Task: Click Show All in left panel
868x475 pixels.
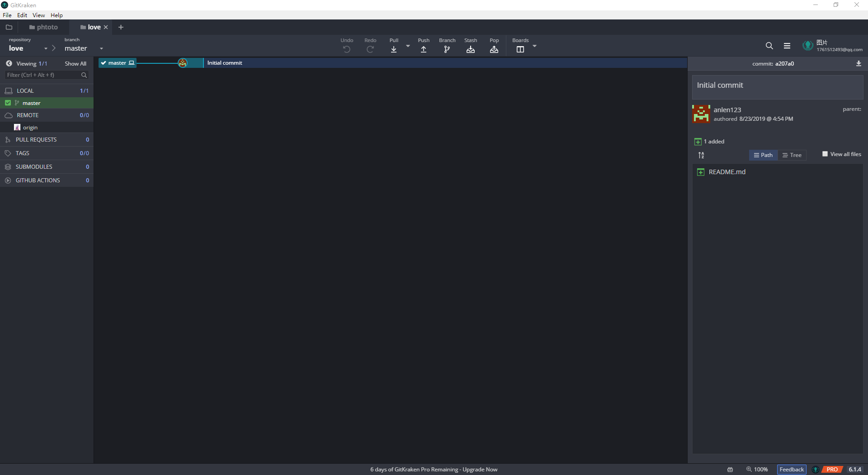Action: pyautogui.click(x=75, y=64)
